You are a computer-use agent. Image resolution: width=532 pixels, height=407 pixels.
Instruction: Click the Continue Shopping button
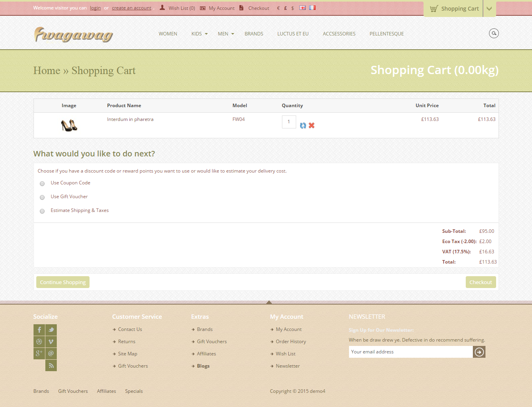click(63, 282)
